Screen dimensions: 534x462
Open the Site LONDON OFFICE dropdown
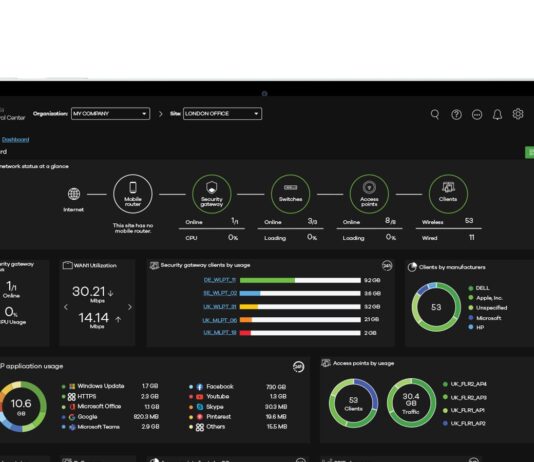(x=222, y=114)
